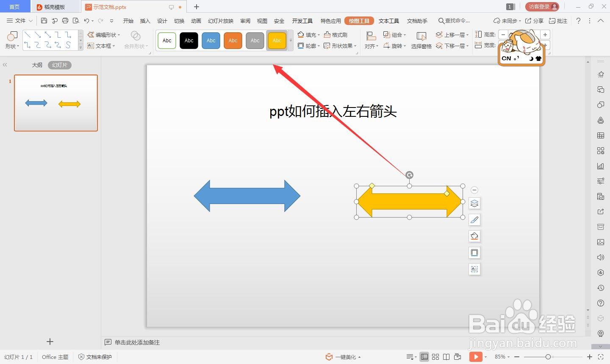
Task: Open the 动画 ribbon tab
Action: point(196,21)
